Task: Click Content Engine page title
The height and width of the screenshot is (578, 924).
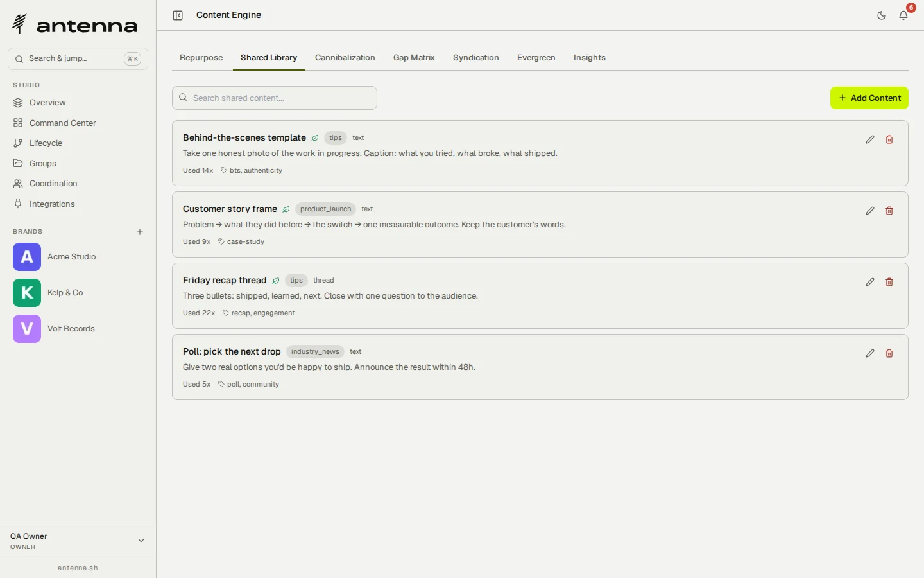Action: tap(228, 15)
